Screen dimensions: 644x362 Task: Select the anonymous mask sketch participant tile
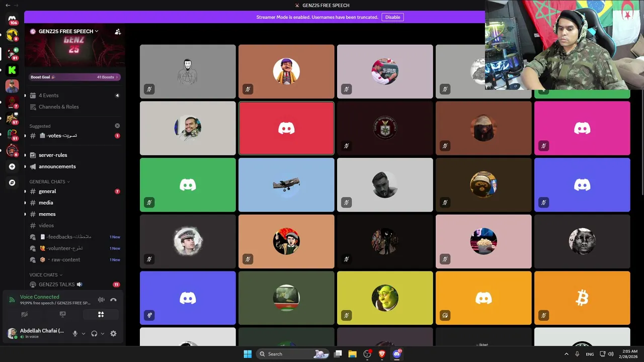tap(188, 71)
